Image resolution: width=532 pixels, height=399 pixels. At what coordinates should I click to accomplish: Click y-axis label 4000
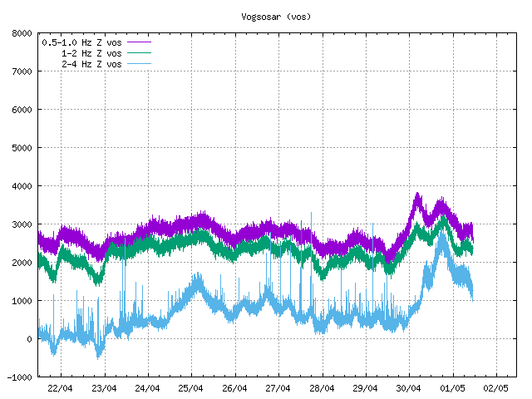coord(22,186)
